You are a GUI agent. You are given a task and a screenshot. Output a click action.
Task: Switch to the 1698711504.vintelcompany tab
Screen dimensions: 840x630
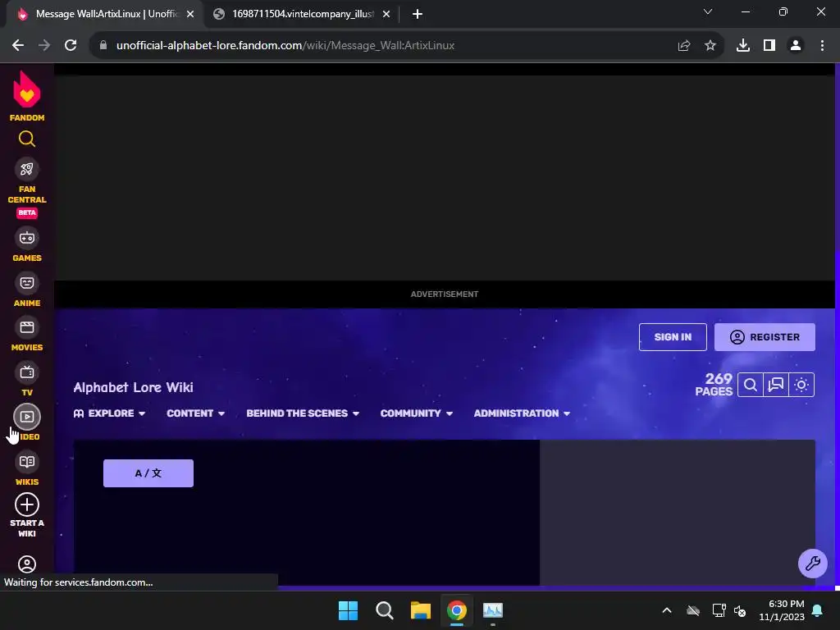[x=301, y=14]
